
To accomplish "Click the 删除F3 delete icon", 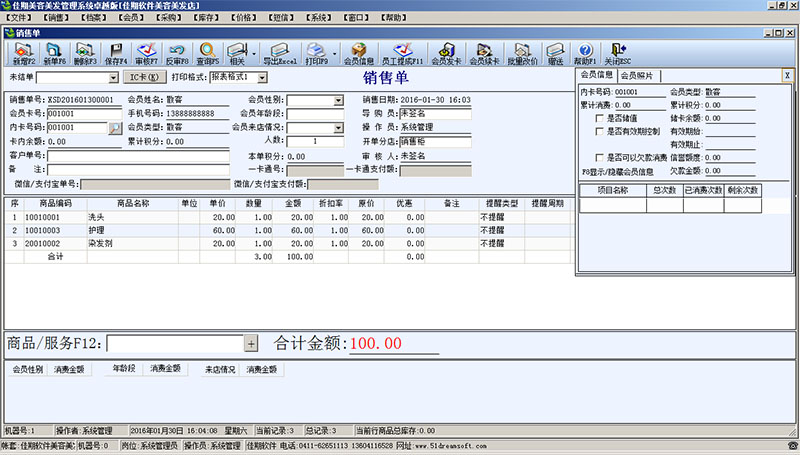I will point(85,54).
